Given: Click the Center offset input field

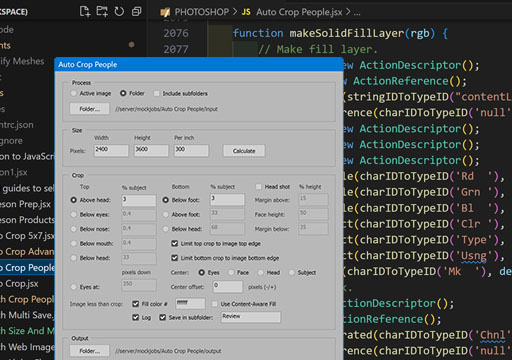Looking at the screenshot, I should click(228, 287).
